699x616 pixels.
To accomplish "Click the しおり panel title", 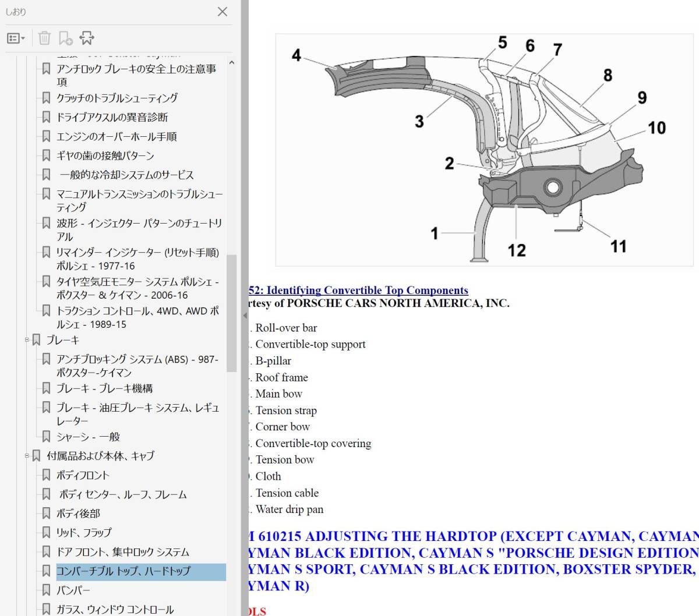I will click(x=16, y=12).
